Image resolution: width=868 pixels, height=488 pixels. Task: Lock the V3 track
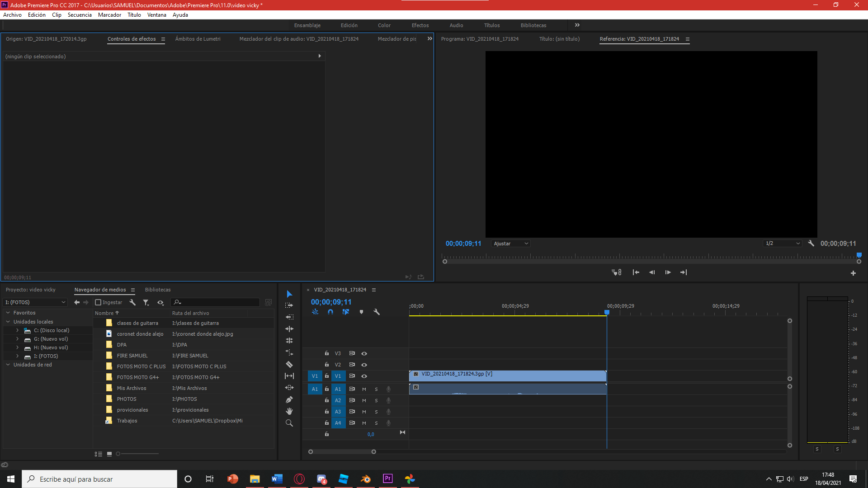tap(326, 353)
